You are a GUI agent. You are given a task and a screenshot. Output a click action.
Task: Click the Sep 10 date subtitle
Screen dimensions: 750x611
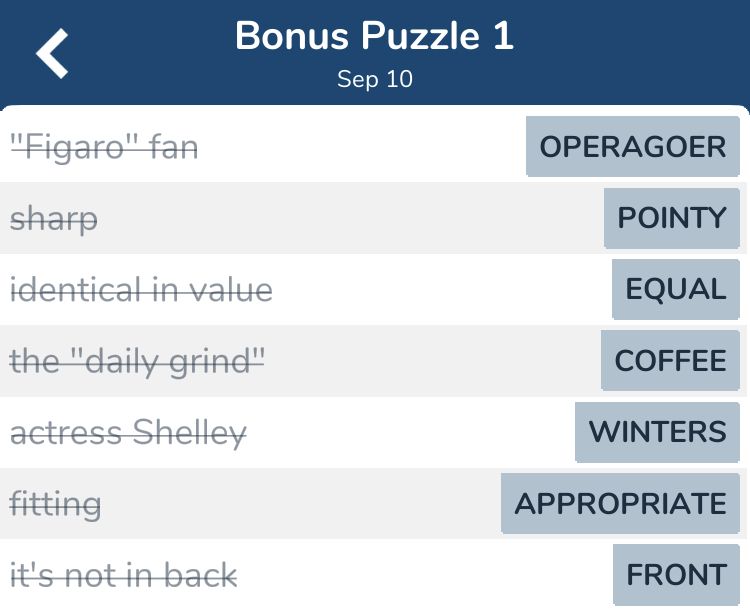click(375, 79)
